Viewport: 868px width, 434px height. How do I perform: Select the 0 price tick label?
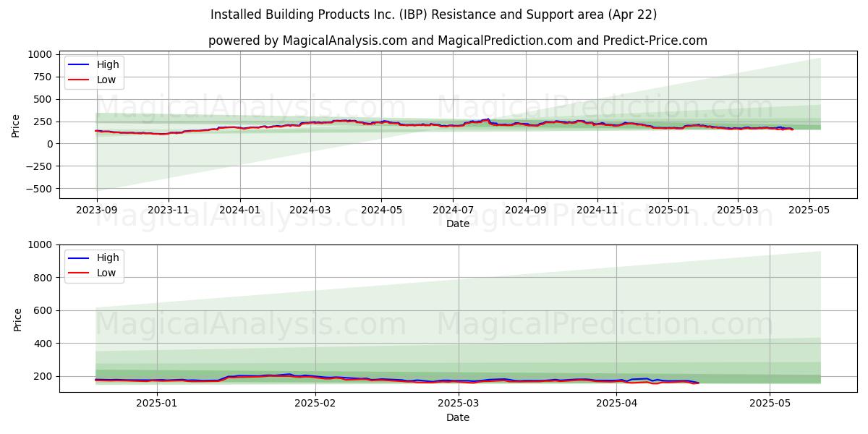click(x=50, y=144)
